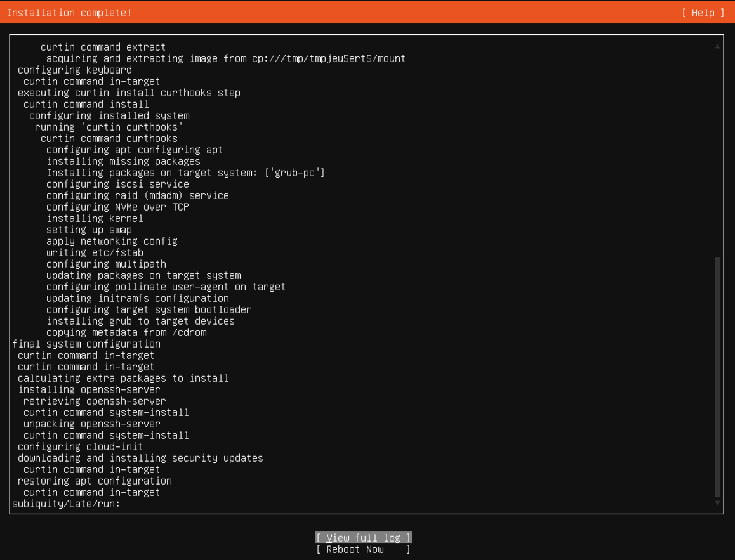This screenshot has height=560, width=735.
Task: Click the "installing openssh-server" line
Action: (89, 389)
